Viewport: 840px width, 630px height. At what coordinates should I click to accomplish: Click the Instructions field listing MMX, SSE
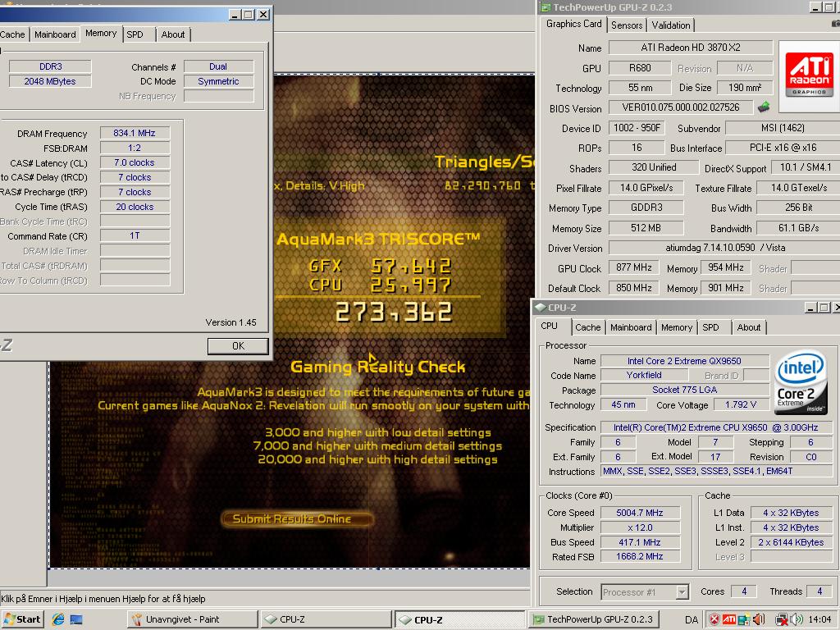[x=715, y=472]
